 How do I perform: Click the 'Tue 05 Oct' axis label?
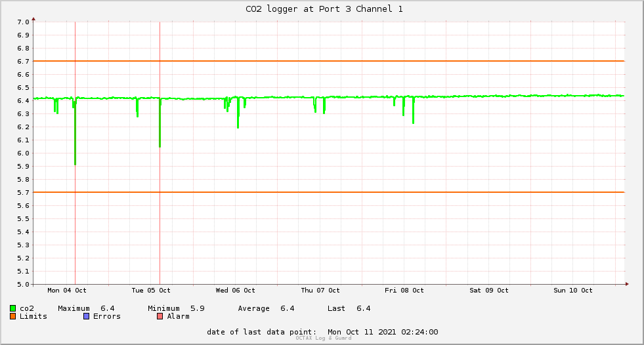click(151, 290)
